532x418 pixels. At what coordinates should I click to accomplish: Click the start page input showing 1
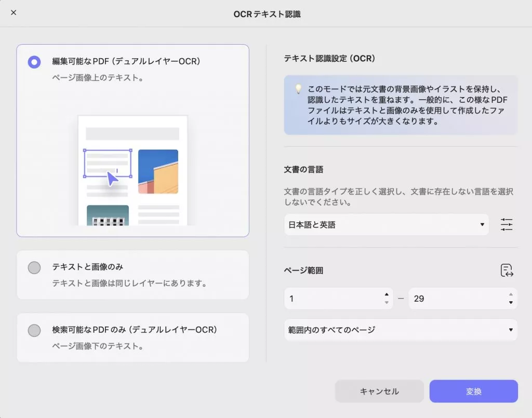[x=332, y=299]
